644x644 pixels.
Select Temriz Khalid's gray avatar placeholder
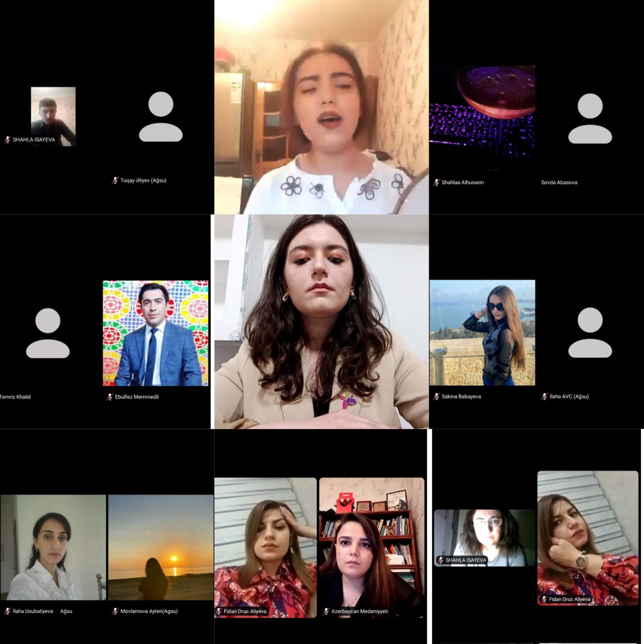(x=48, y=333)
